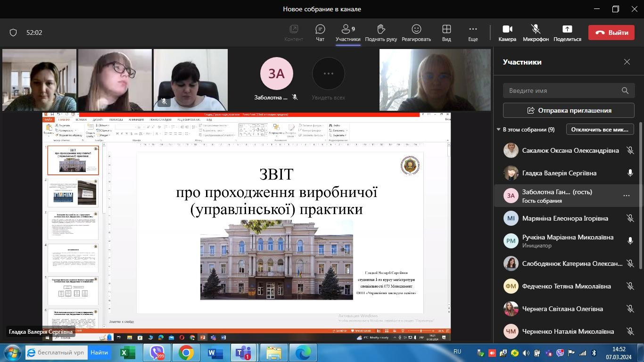Mute Gladka Valeriia Serhiivna's microphone

click(630, 173)
